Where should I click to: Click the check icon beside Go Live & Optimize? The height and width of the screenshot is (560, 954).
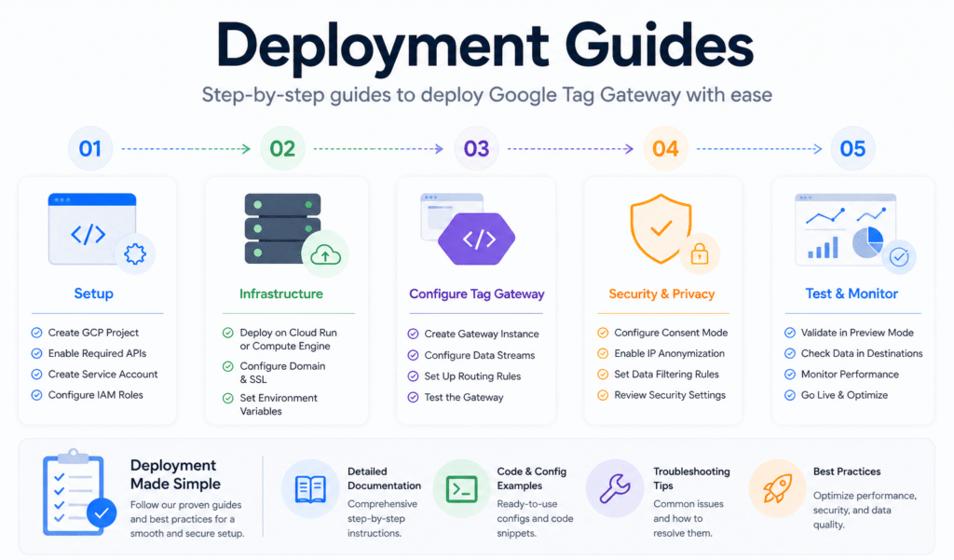[790, 395]
